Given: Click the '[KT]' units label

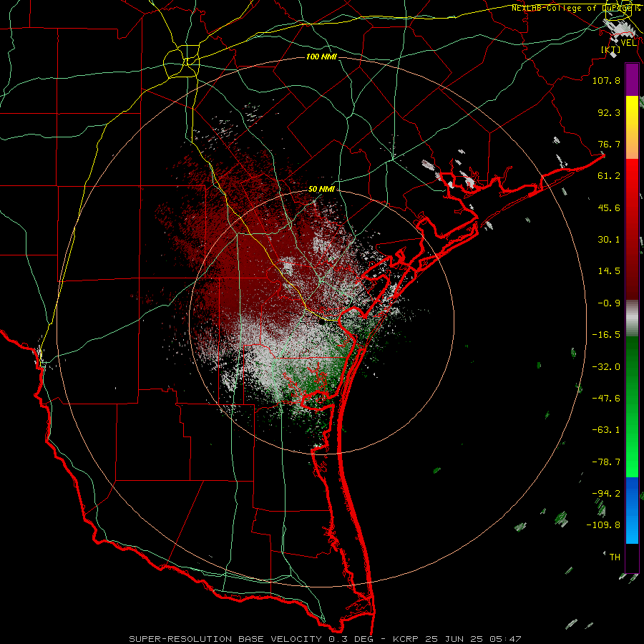Looking at the screenshot, I should click(611, 49).
